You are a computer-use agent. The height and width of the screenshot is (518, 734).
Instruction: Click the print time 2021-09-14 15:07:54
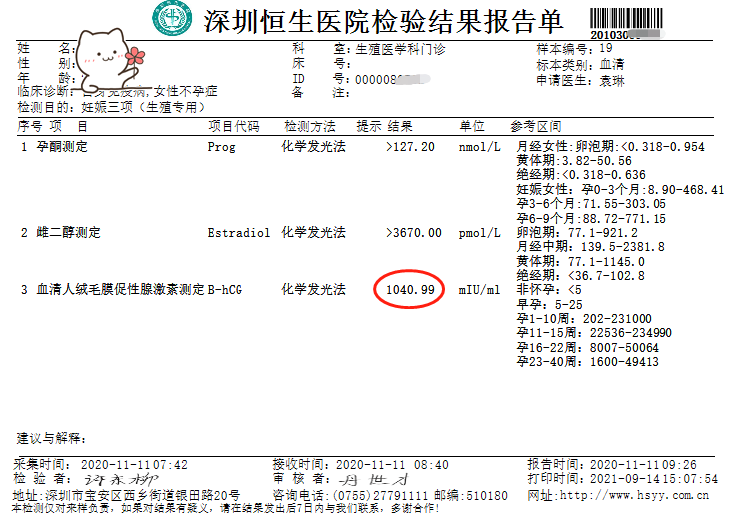coord(653,479)
